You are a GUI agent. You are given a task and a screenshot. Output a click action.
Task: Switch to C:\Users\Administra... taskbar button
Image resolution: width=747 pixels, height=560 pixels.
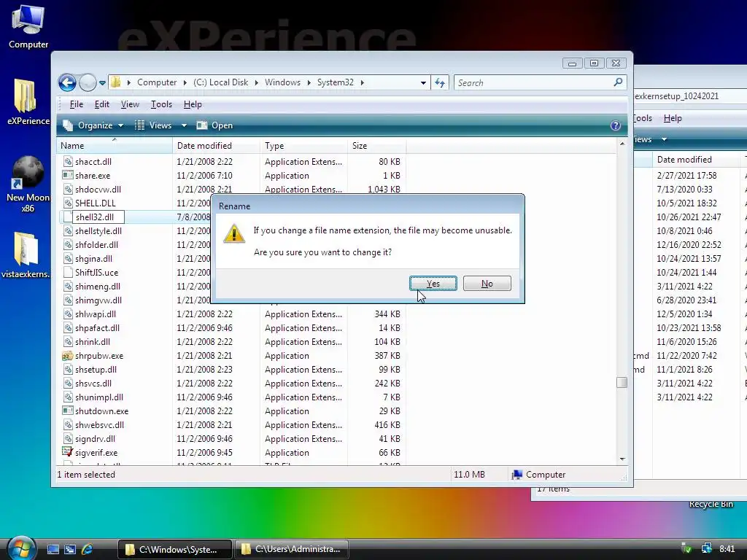pos(292,549)
